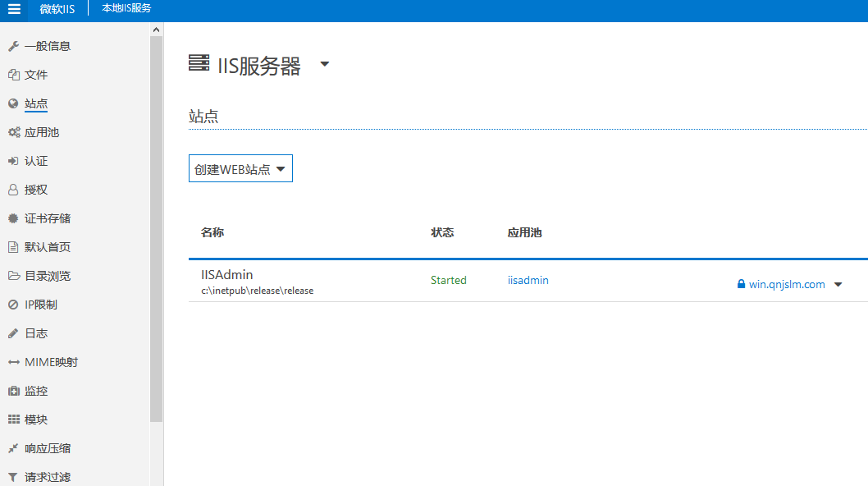Click the folder icon beside 目录浏览

point(14,276)
